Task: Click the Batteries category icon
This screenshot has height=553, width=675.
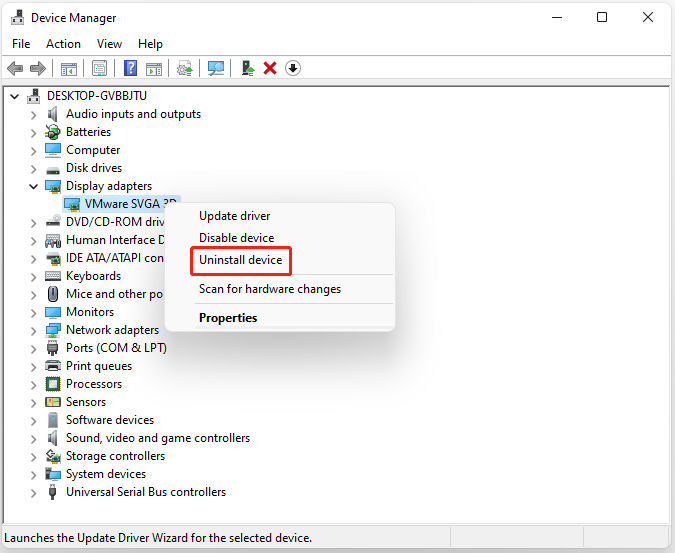Action: click(x=53, y=132)
